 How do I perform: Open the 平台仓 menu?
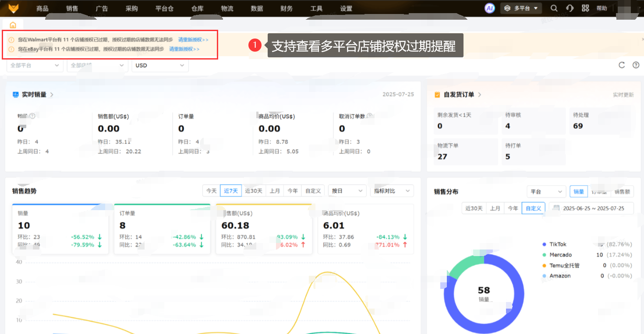164,8
